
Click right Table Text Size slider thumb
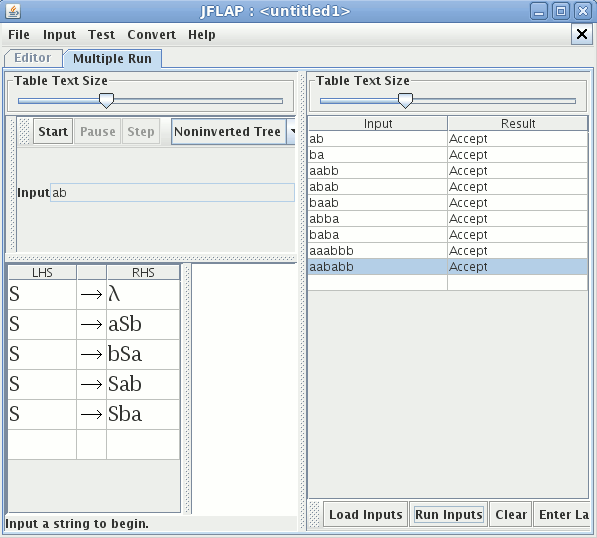pyautogui.click(x=405, y=101)
